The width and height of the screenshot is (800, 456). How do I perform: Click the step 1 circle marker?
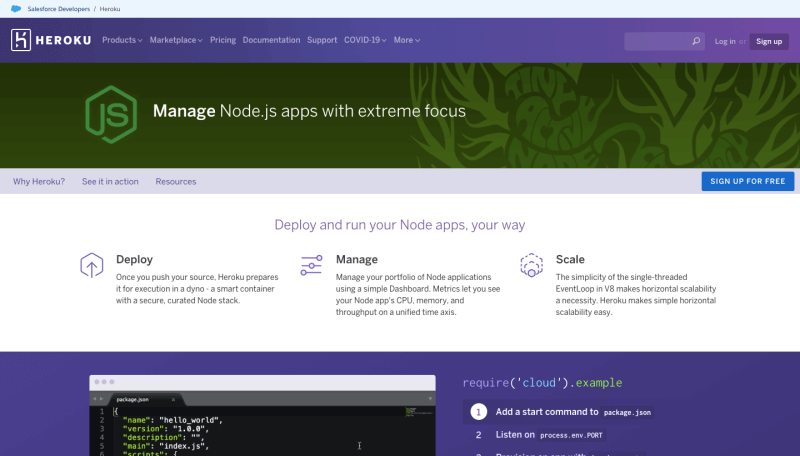(479, 412)
